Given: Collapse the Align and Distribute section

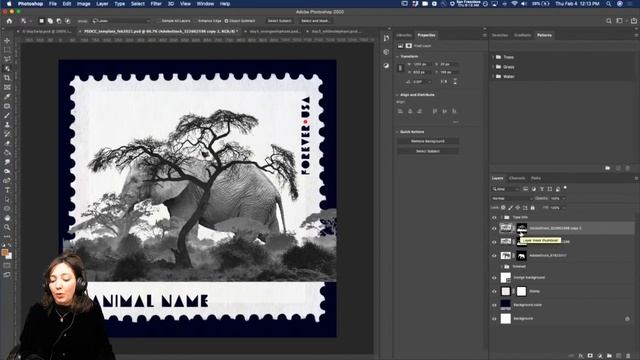Looking at the screenshot, I should point(397,95).
